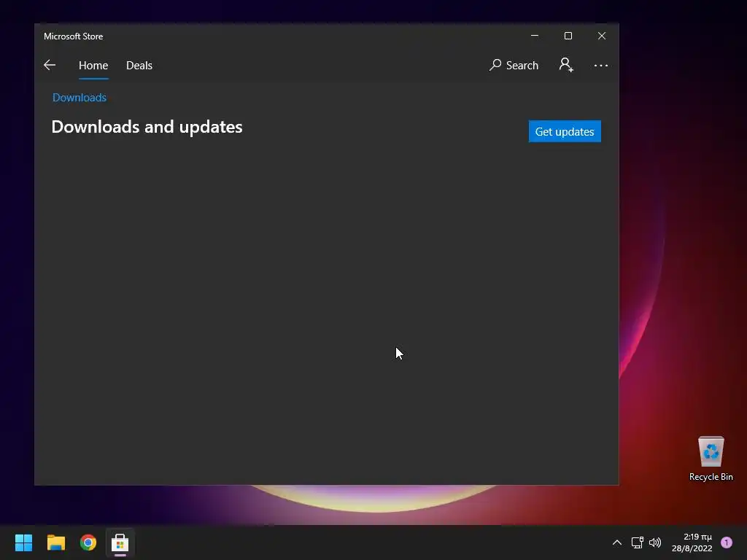Open the Home tab in Microsoft Store

click(x=93, y=65)
